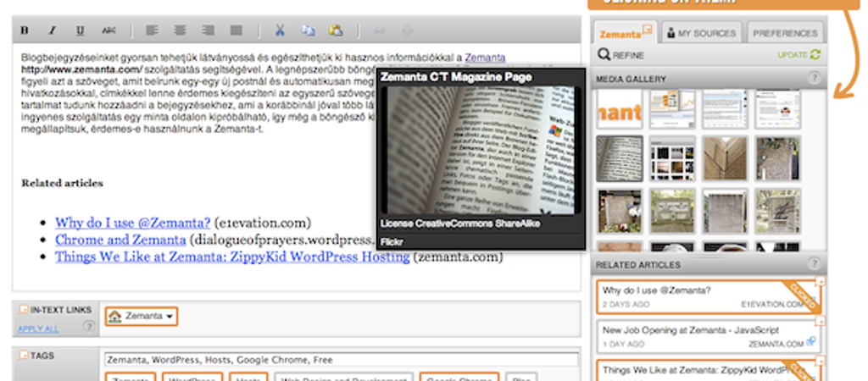Select the 'Why do I use @Zemanta?' related article card

click(x=708, y=297)
